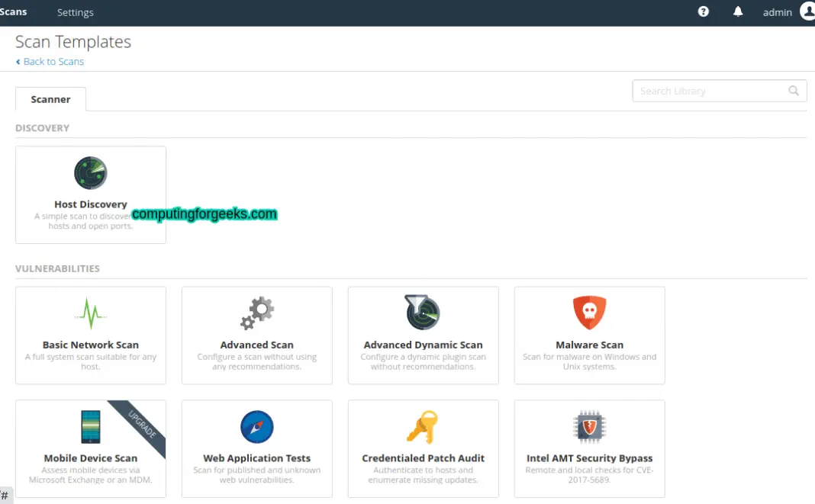Screen dimensions: 815x504
Task: Open the Mobile Device Scan phone icon
Action: [x=90, y=427]
